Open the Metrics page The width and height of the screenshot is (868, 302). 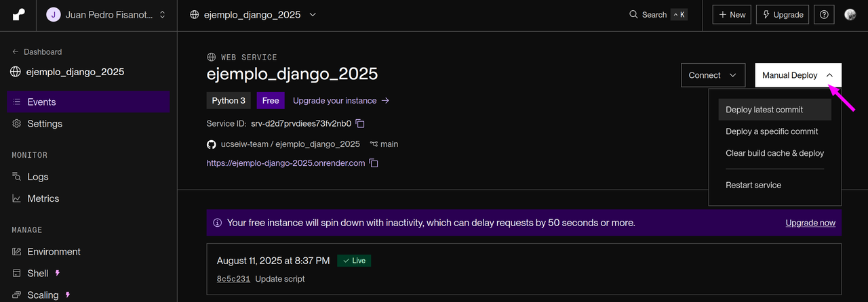point(88,198)
